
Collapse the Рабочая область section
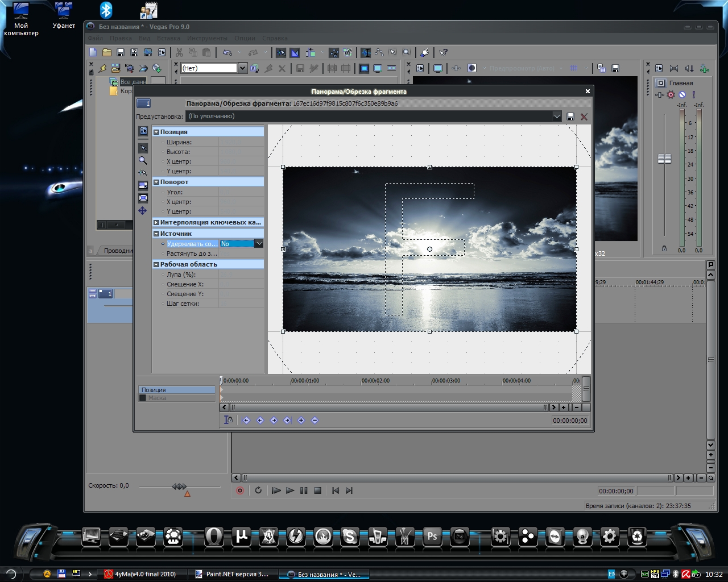tap(156, 264)
